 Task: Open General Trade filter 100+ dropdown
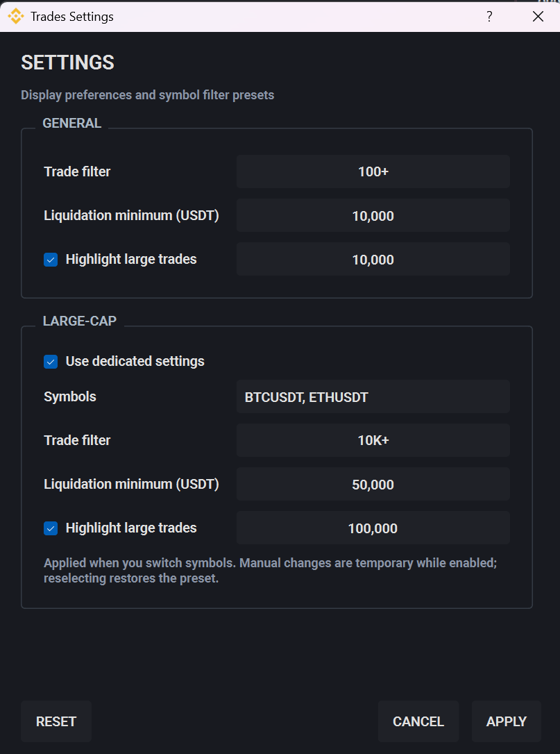[373, 171]
